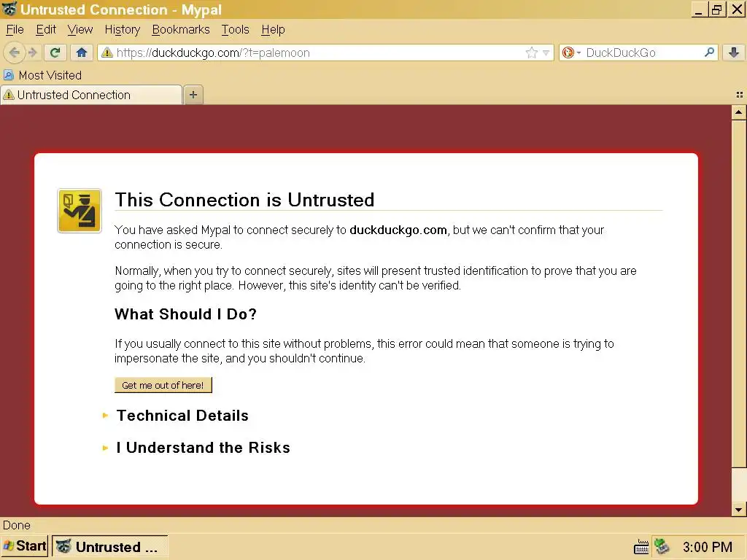Screen dimensions: 747x560
Task: Click the network icon in system tray
Action: point(662,546)
